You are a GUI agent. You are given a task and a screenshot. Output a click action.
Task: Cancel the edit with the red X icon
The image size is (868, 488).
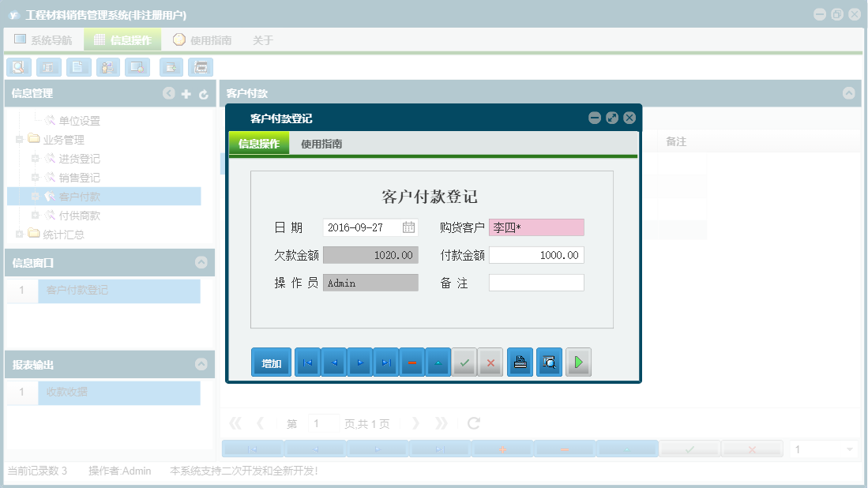pyautogui.click(x=490, y=362)
